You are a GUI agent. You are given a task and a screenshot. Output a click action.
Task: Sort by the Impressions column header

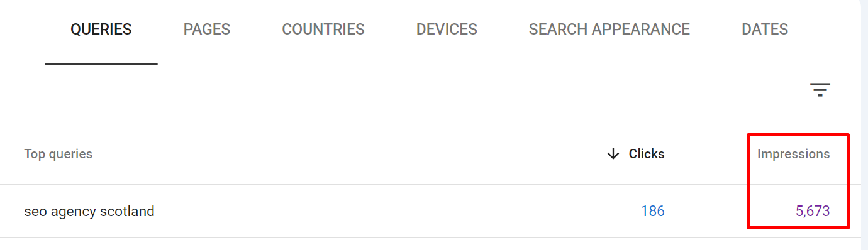(x=793, y=154)
